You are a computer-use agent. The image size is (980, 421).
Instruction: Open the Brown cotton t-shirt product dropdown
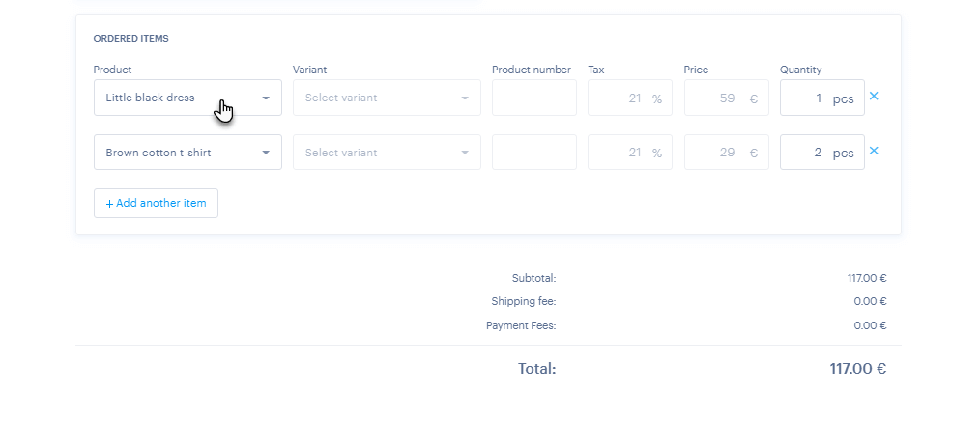click(187, 153)
